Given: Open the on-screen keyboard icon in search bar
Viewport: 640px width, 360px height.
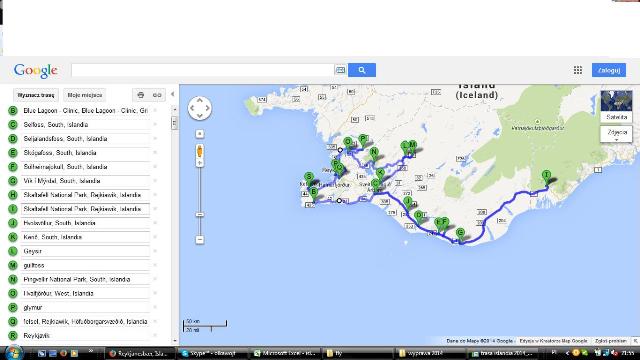Looking at the screenshot, I should pyautogui.click(x=340, y=70).
